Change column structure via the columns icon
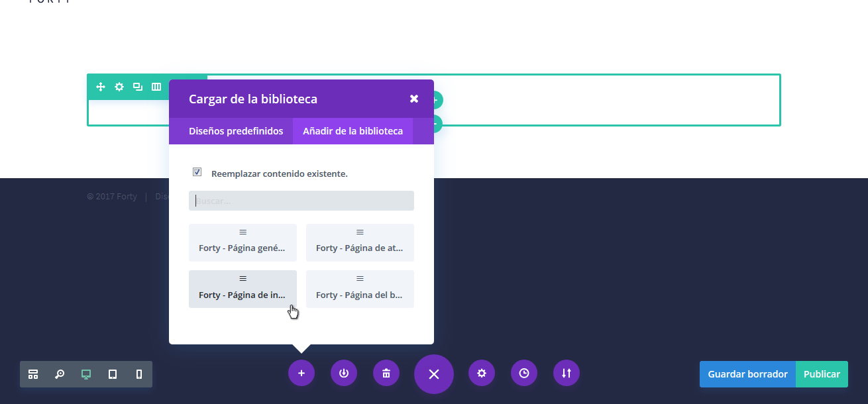Viewport: 868px width, 404px height. point(156,87)
